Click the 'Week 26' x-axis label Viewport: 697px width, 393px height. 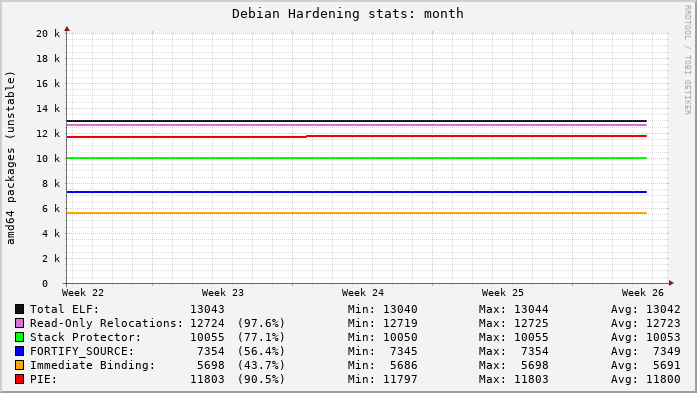tap(643, 293)
